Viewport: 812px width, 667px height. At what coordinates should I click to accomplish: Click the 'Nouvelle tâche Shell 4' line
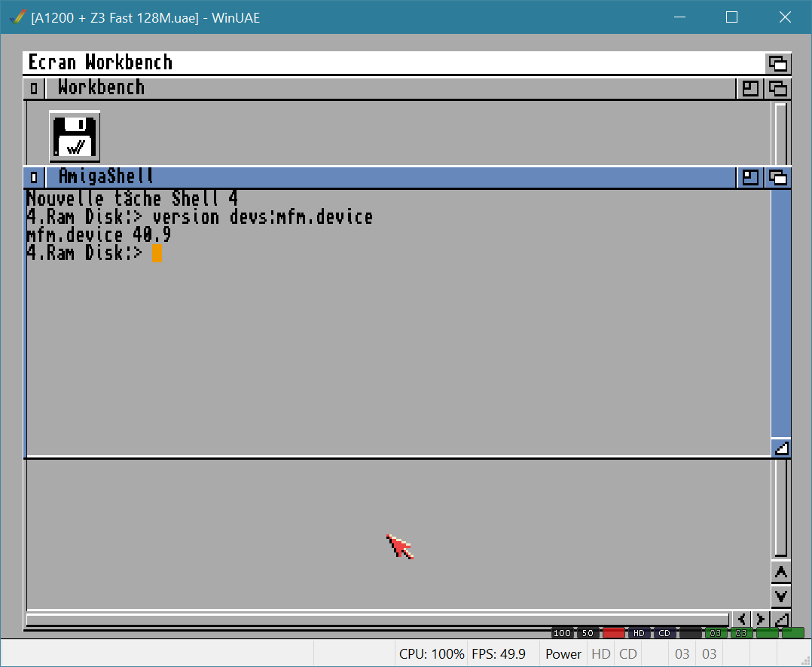tap(132, 198)
